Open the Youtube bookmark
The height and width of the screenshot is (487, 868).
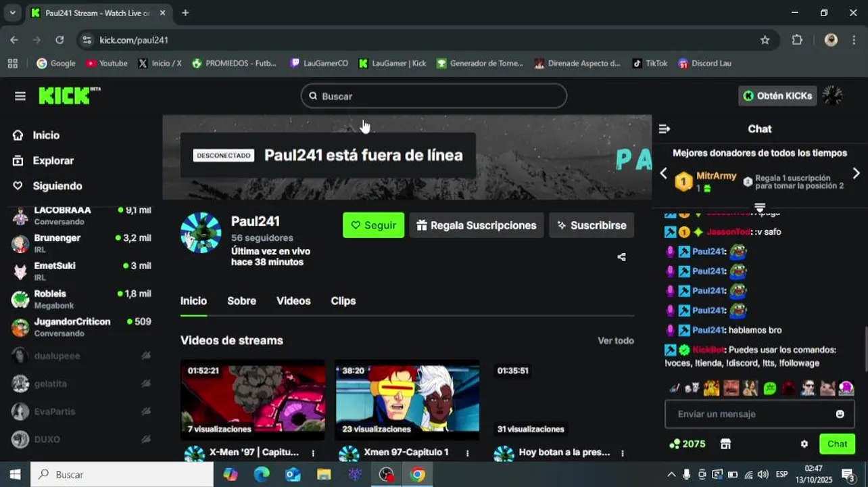(x=106, y=63)
